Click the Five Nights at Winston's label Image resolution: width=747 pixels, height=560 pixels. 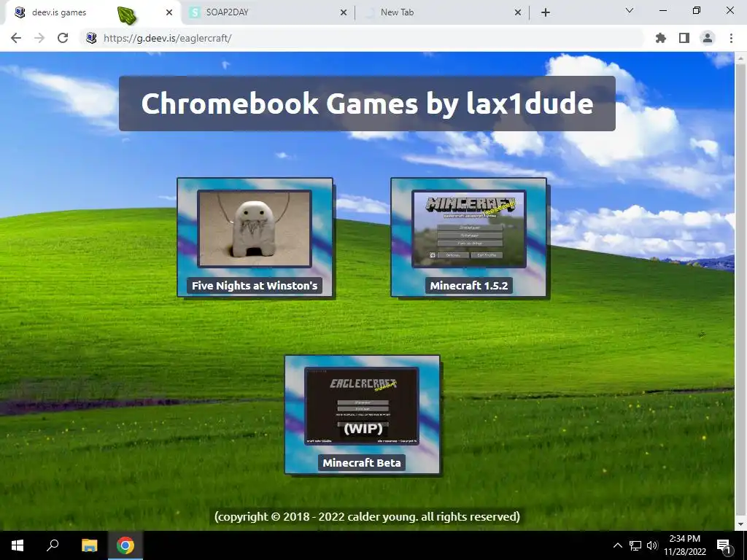[x=255, y=286]
